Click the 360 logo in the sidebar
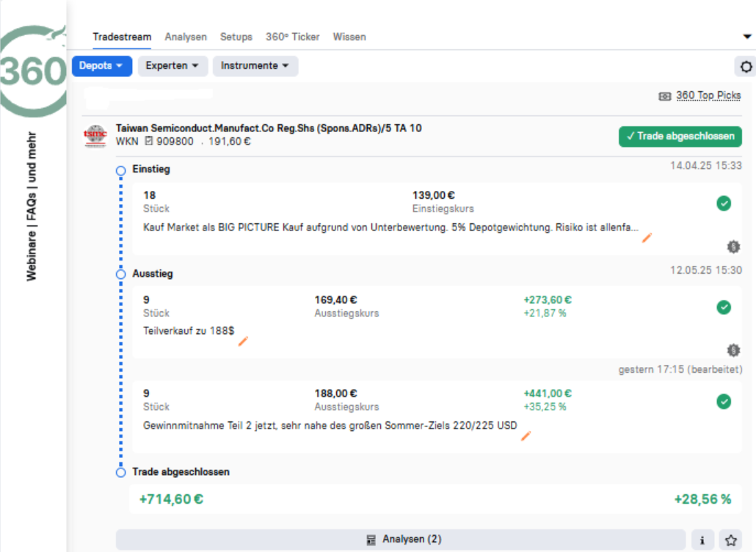This screenshot has width=756, height=552. click(x=33, y=70)
